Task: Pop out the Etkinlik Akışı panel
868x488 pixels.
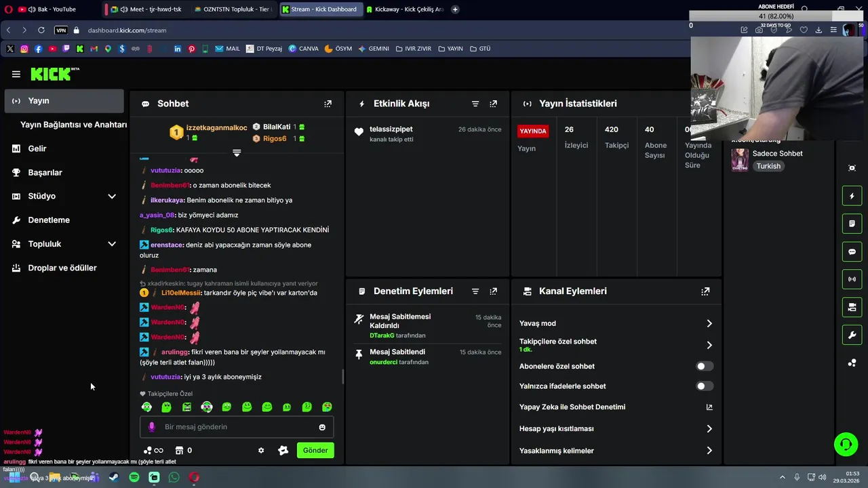Action: point(494,104)
